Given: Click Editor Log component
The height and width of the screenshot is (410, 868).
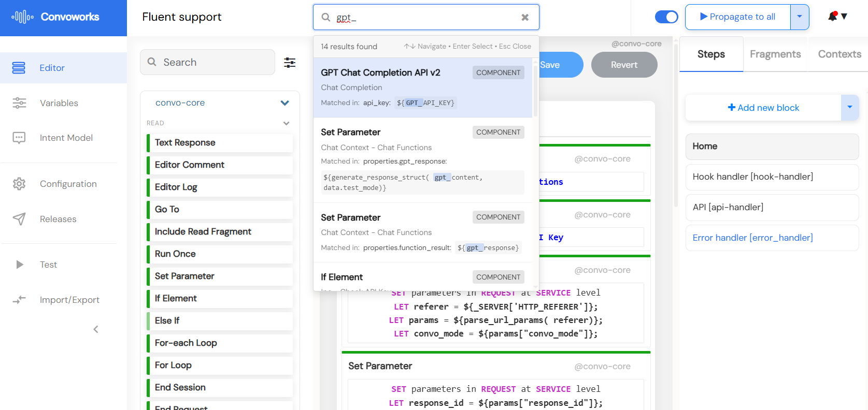Looking at the screenshot, I should tap(220, 187).
